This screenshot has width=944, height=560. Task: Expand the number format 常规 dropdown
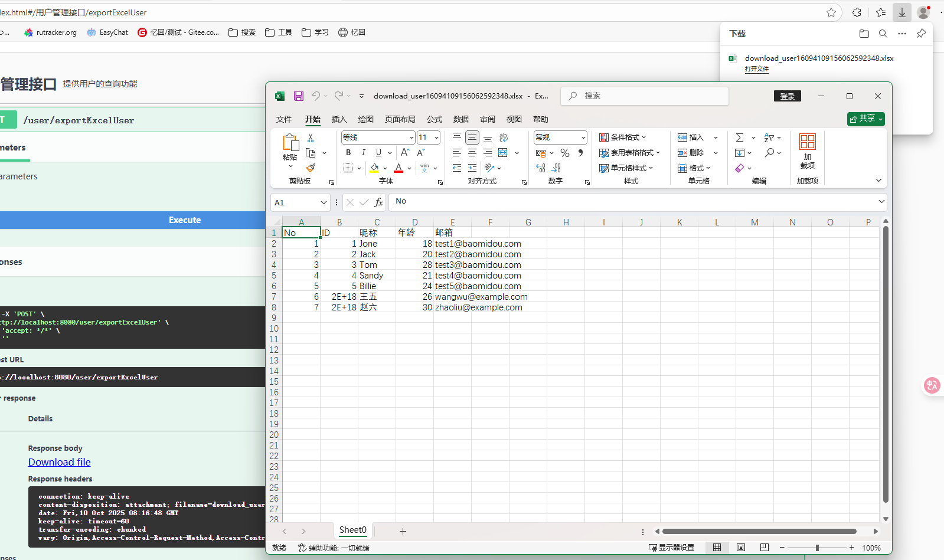[583, 137]
